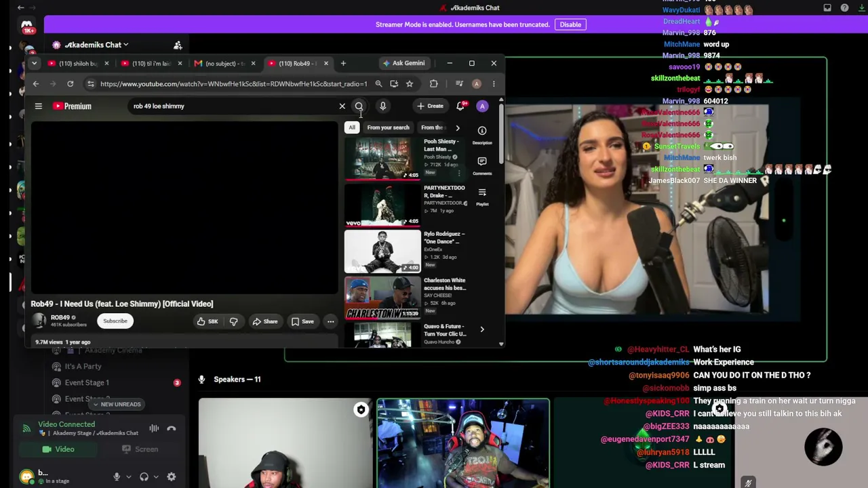This screenshot has height=488, width=868.
Task: Like the Rob49 video
Action: (208, 321)
